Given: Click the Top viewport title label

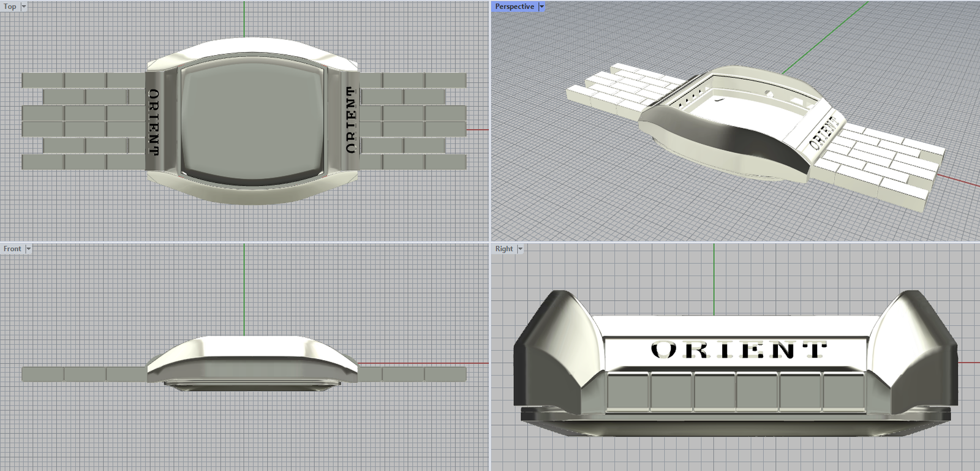Looking at the screenshot, I should coord(10,6).
